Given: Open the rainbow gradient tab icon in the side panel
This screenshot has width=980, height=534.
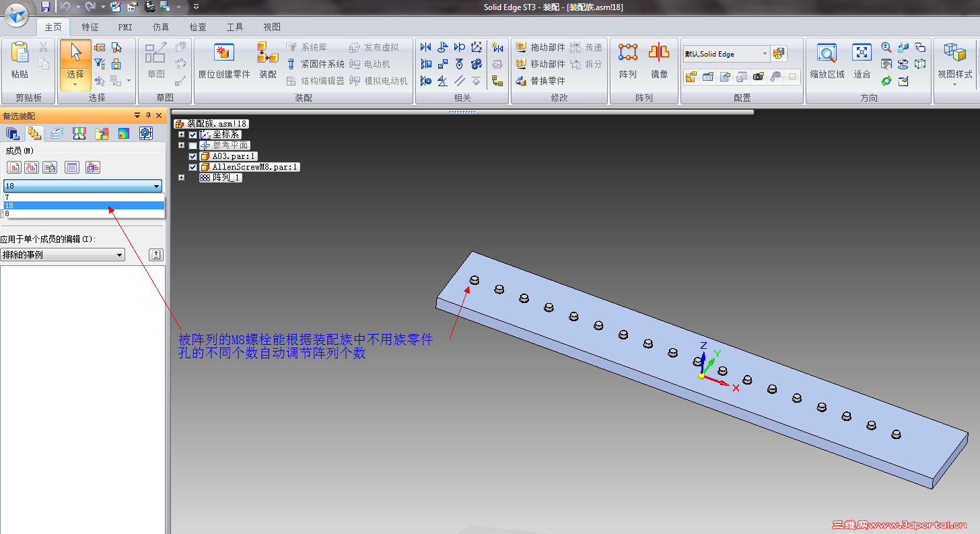Looking at the screenshot, I should 124,133.
